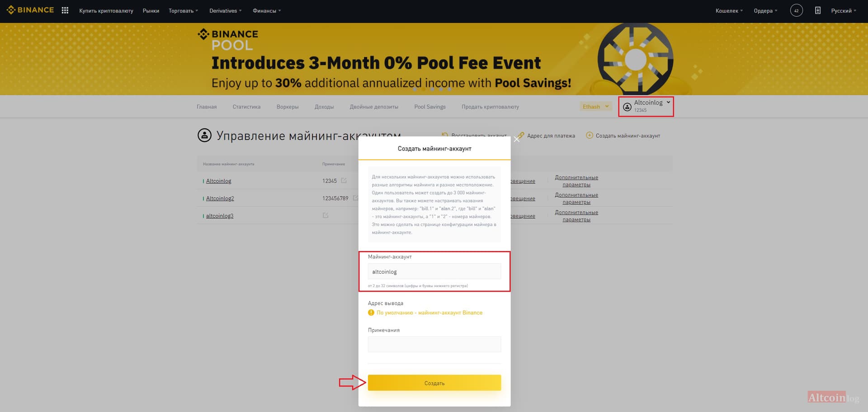Viewport: 868px width, 412px height.
Task: Click the payment address link icon
Action: point(521,135)
